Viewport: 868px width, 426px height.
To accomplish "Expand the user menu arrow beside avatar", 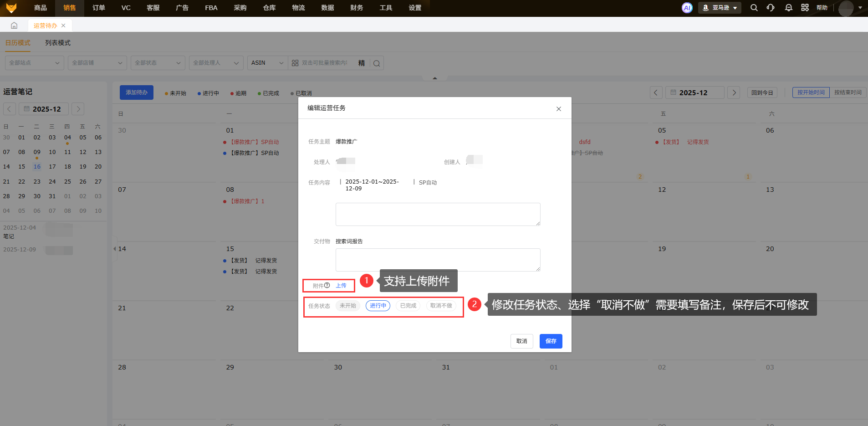I will 860,8.
